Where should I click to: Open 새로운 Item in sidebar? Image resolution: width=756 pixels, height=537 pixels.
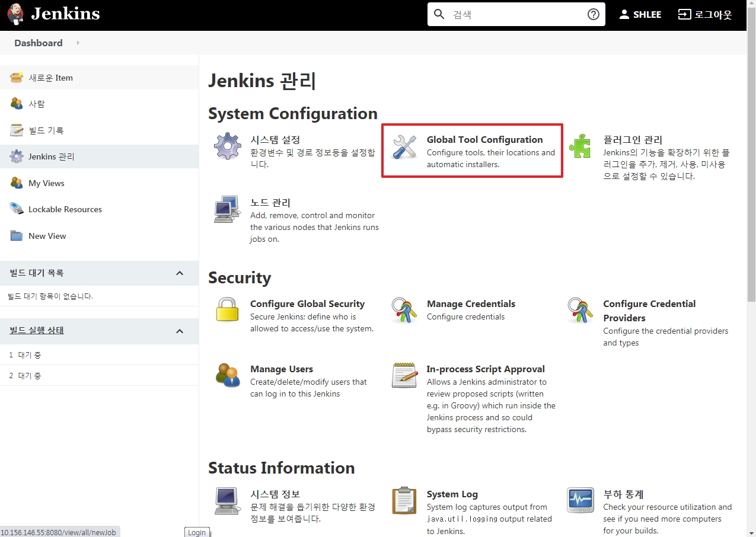[51, 78]
